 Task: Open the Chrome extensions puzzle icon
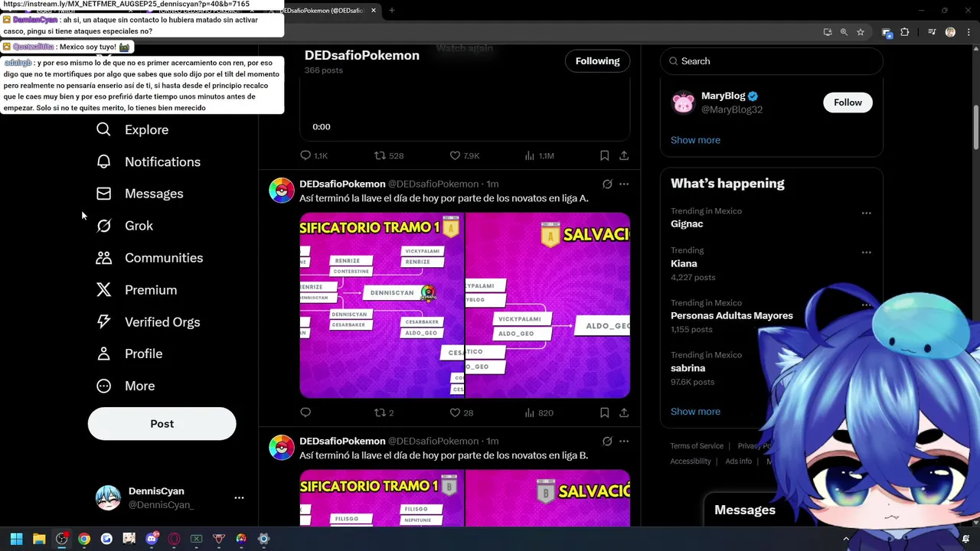[x=904, y=32]
